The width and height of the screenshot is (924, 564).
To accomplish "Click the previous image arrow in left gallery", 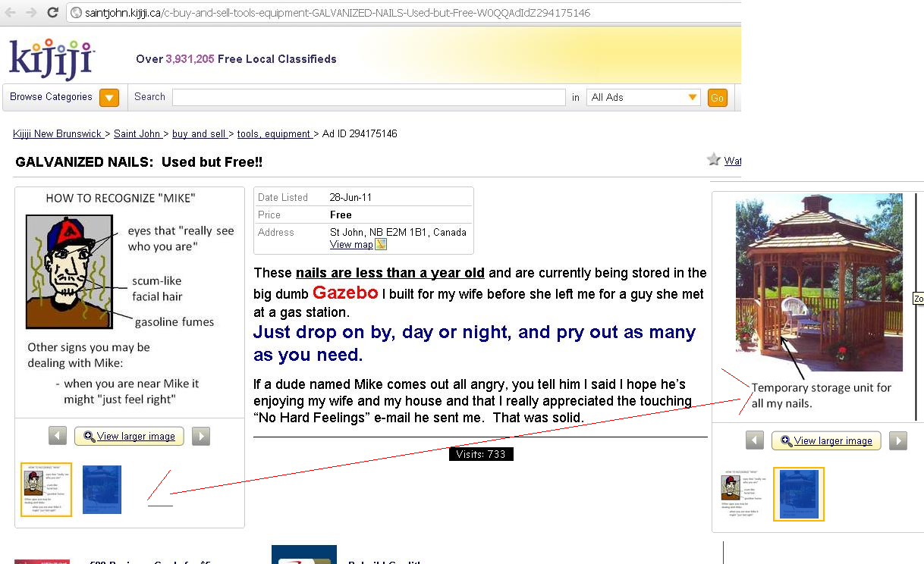I will [x=58, y=436].
